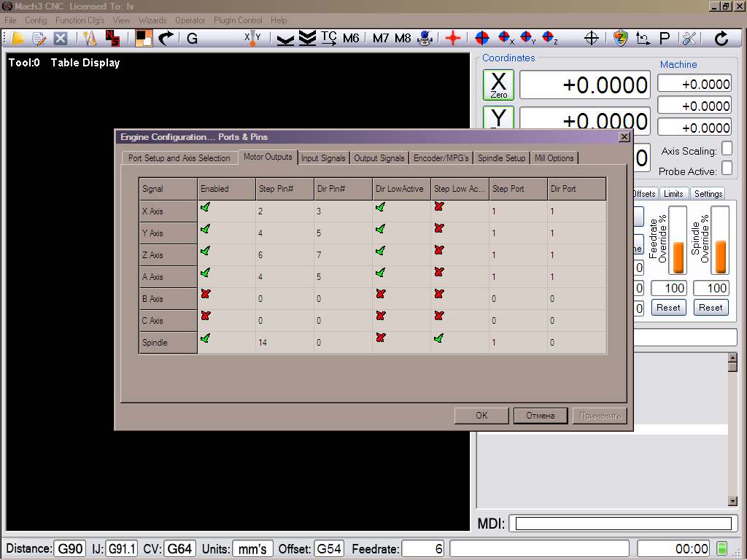Screen dimensions: 747x560
Task: Click the circular refresh arrow icon
Action: pos(721,38)
